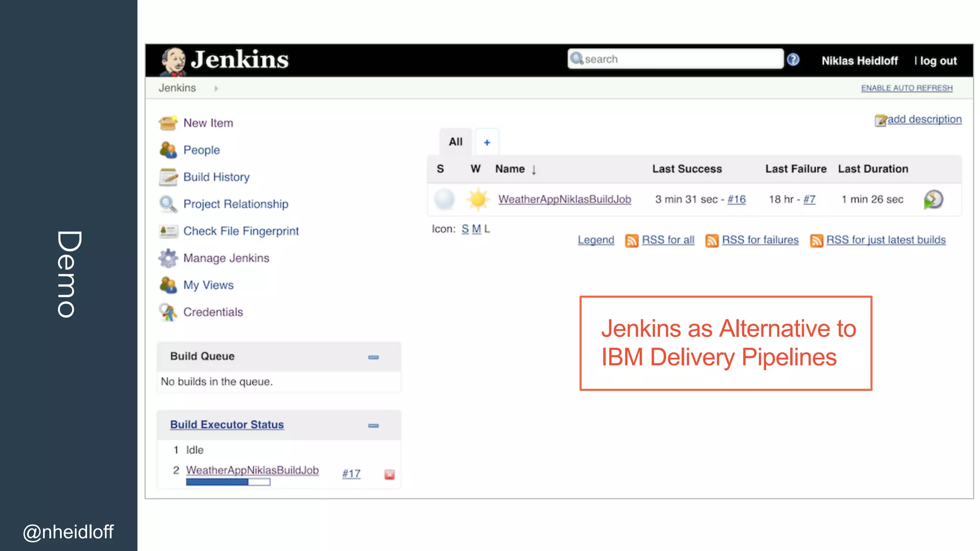Open Build Executor Status heading link
The image size is (980, 551).
227,425
